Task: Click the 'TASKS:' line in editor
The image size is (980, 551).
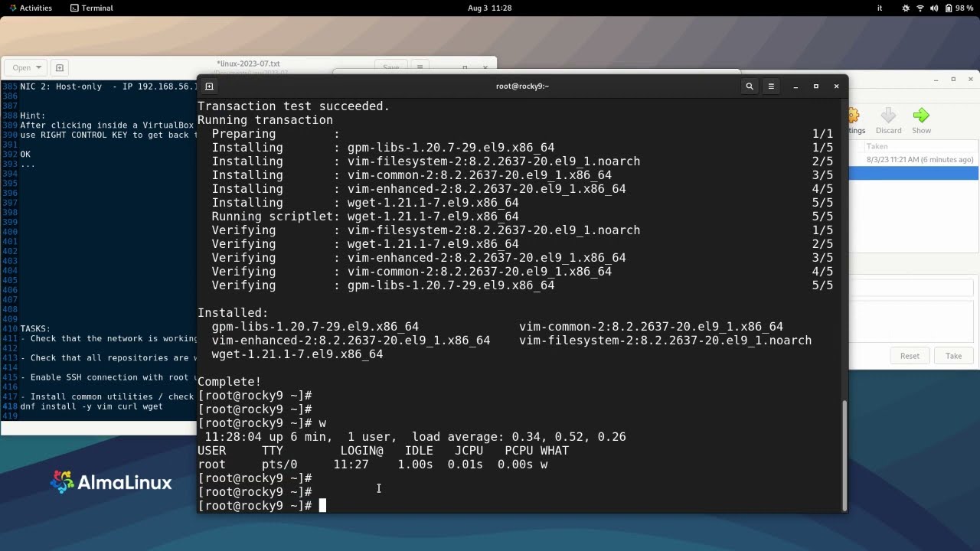Action: coord(34,328)
